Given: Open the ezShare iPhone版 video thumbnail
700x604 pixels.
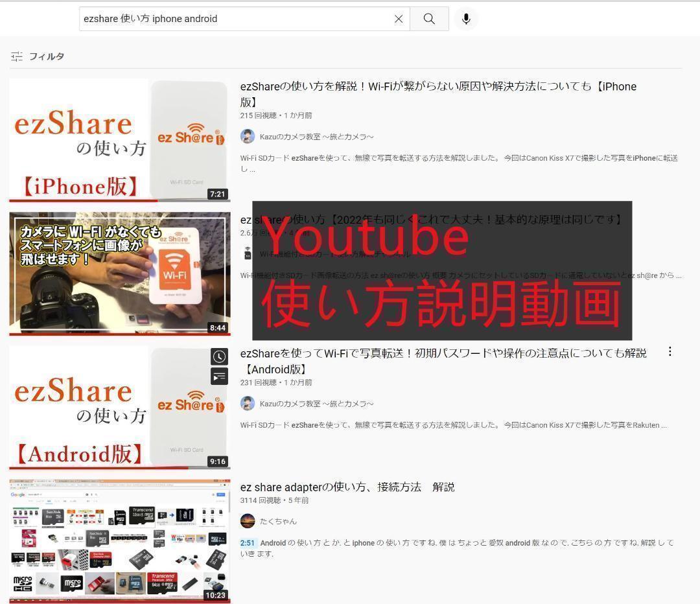Looking at the screenshot, I should (x=120, y=140).
